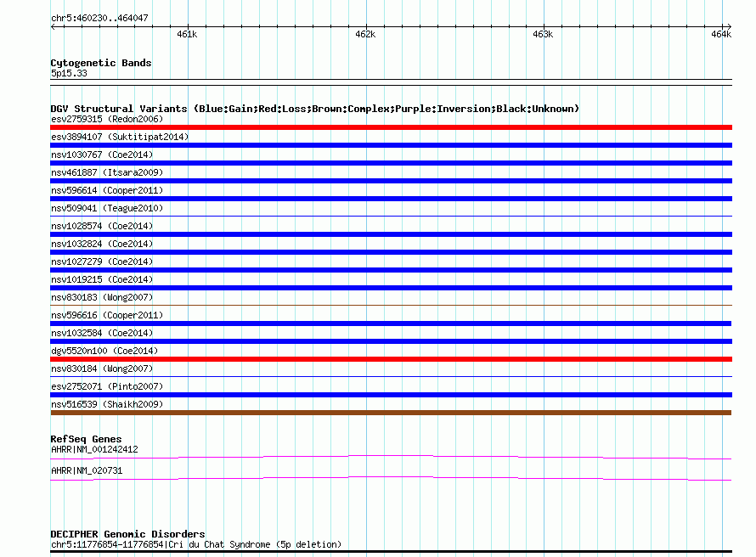Select the black DECIPHER disorder bar

[x=391, y=552]
